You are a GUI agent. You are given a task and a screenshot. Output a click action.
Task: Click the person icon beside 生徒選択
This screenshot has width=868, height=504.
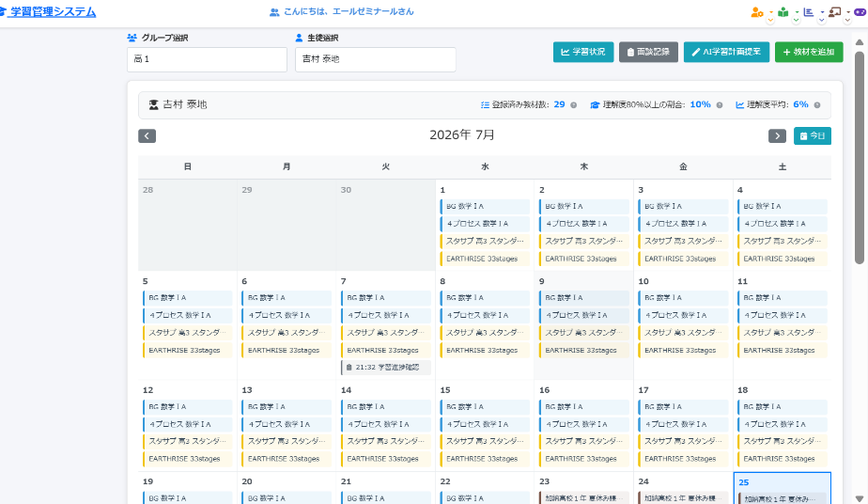(299, 38)
